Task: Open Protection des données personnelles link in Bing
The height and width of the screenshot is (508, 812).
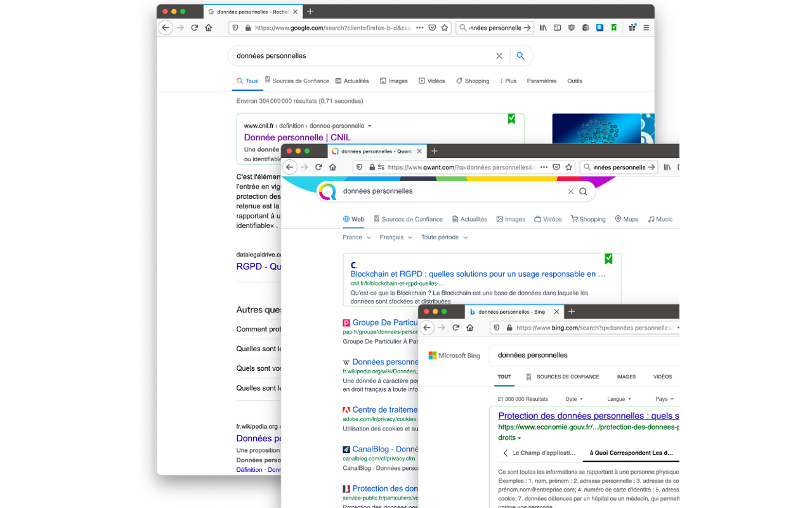Action: pos(589,416)
